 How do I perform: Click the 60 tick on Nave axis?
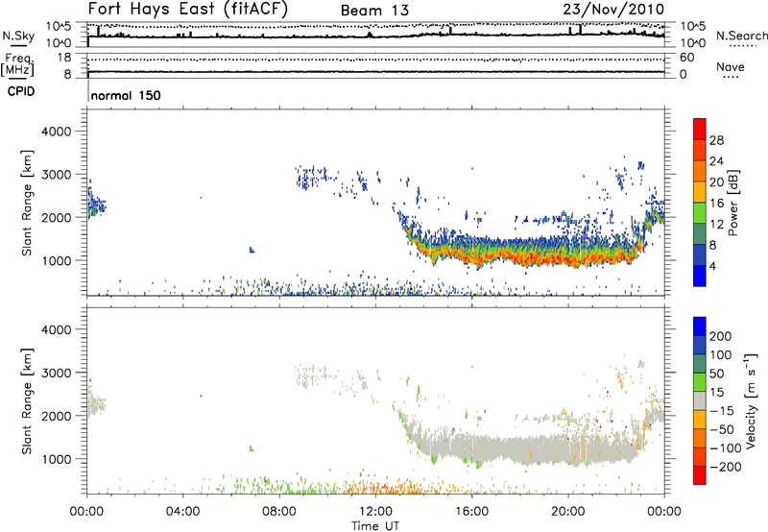[x=686, y=58]
